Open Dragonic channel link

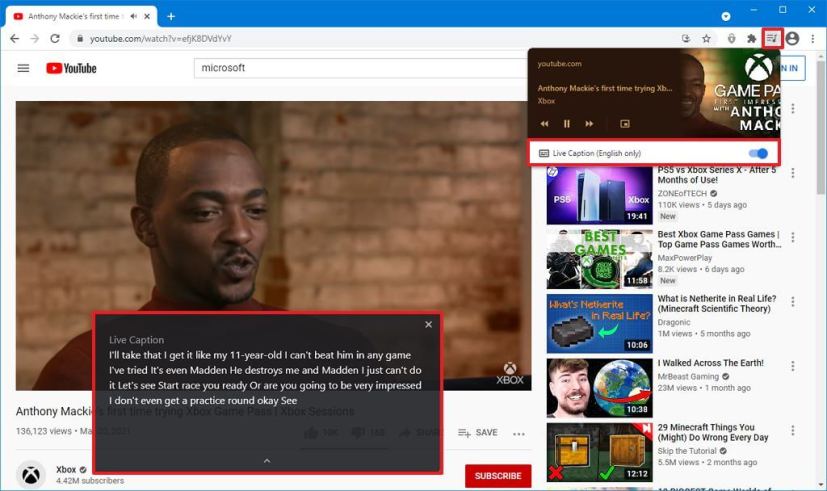coord(674,322)
